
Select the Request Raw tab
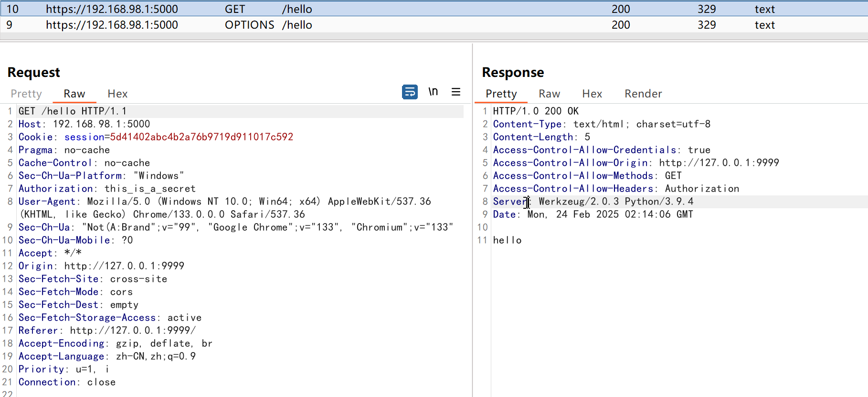click(x=74, y=94)
